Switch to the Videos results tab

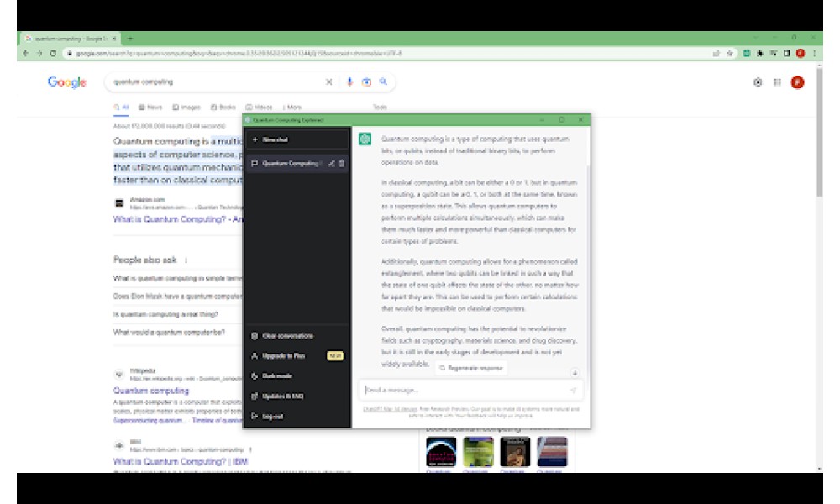pyautogui.click(x=260, y=108)
